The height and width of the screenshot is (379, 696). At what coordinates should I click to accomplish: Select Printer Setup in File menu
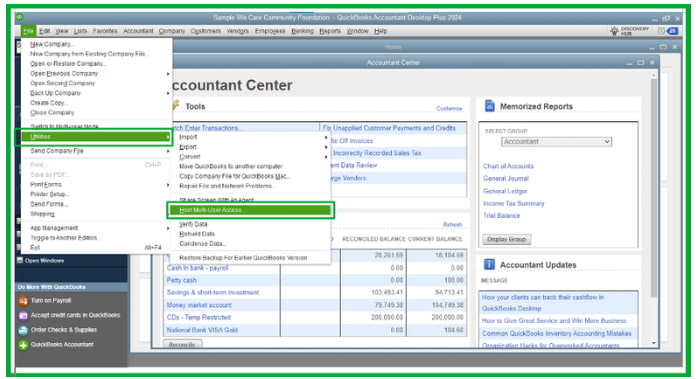(50, 194)
